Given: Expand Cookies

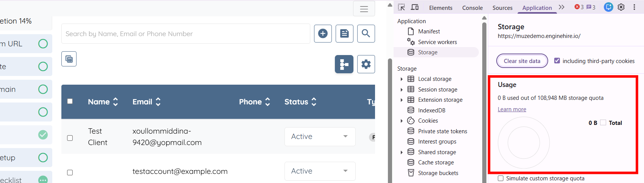Looking at the screenshot, I should point(402,121).
